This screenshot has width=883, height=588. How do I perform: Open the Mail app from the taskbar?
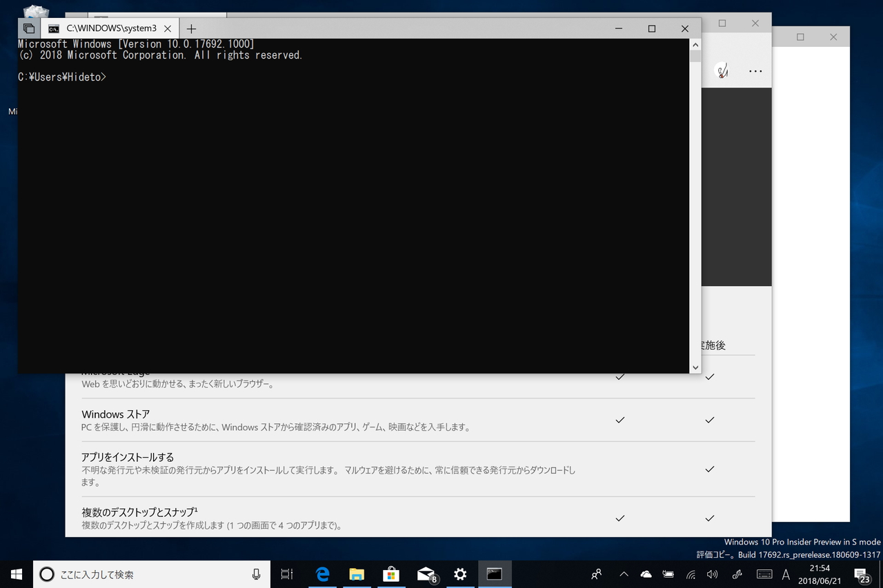point(426,574)
